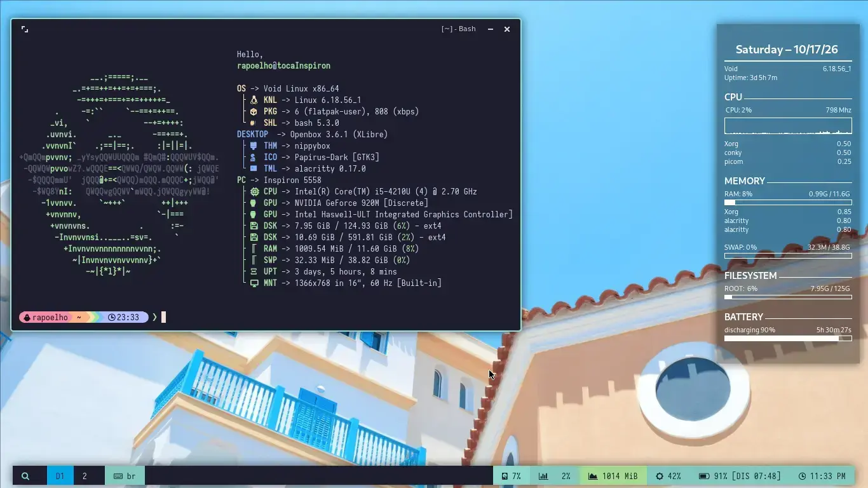Image resolution: width=868 pixels, height=488 pixels.
Task: Click the 'bash 5.3.0' shell text
Action: point(316,123)
